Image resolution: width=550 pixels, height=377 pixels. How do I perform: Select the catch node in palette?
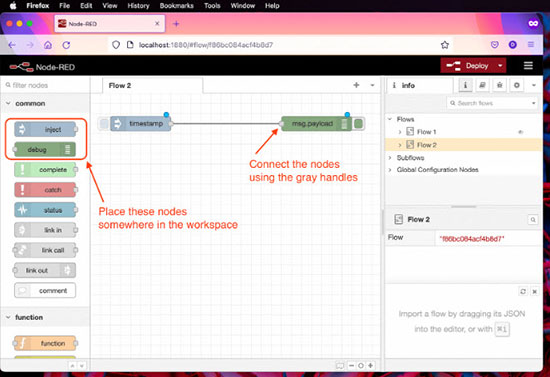tap(45, 190)
